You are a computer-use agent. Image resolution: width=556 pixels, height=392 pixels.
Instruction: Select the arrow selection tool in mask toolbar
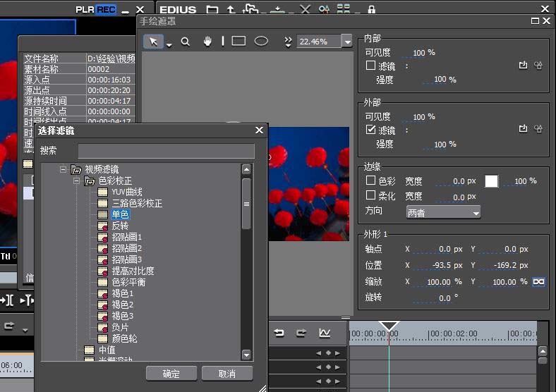[x=153, y=42]
